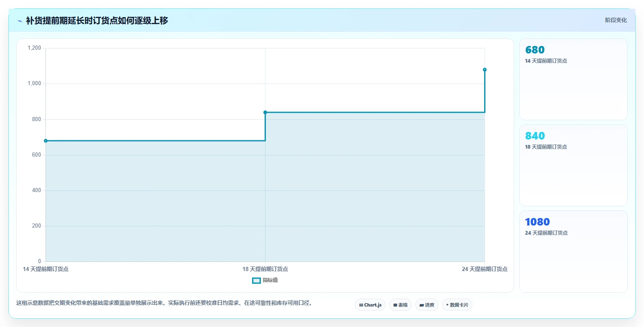Click the 阶段变化 label in header
This screenshot has width=644, height=327.
pyautogui.click(x=616, y=20)
